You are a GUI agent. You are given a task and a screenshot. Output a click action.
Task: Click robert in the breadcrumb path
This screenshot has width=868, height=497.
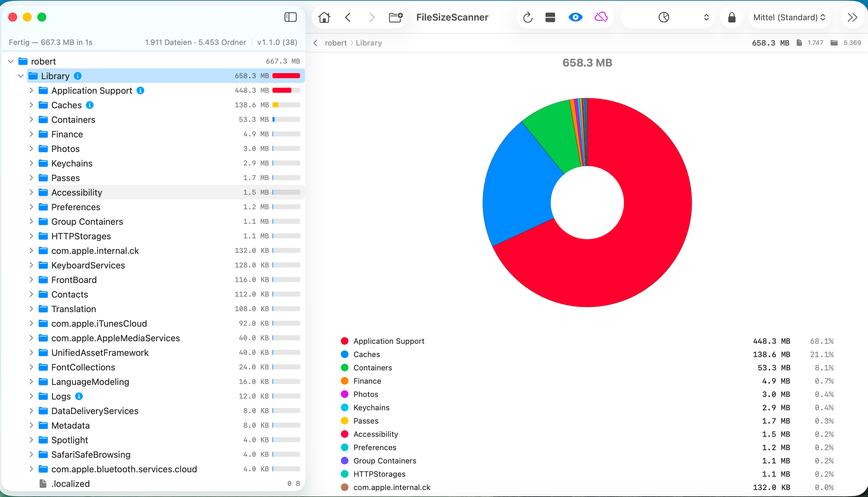point(335,43)
